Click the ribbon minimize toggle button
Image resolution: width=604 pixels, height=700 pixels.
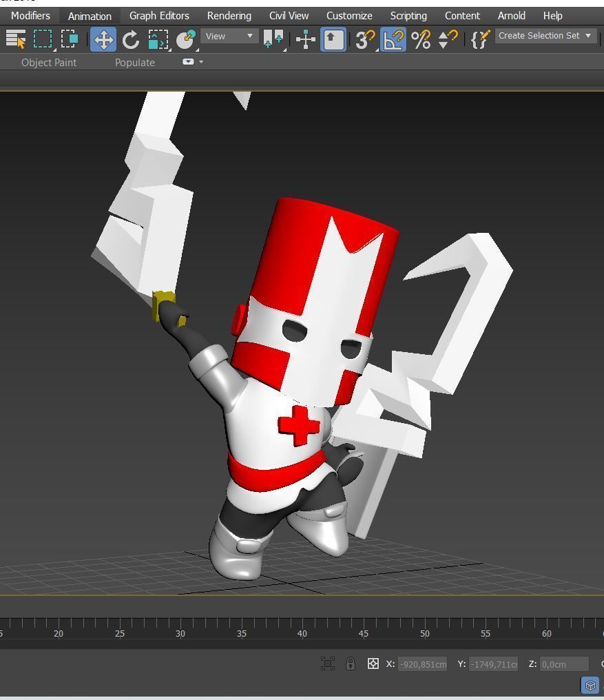189,61
